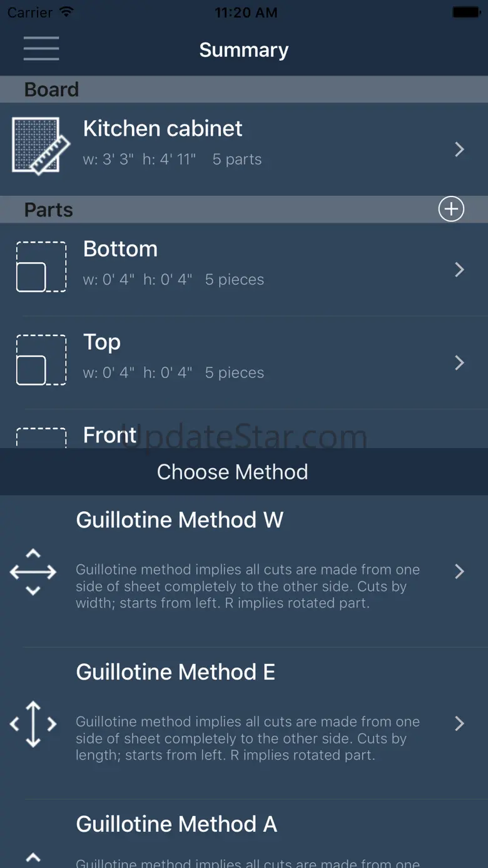Image resolution: width=488 pixels, height=868 pixels.
Task: Tap the Guillotine Method W description text
Action: 248,586
